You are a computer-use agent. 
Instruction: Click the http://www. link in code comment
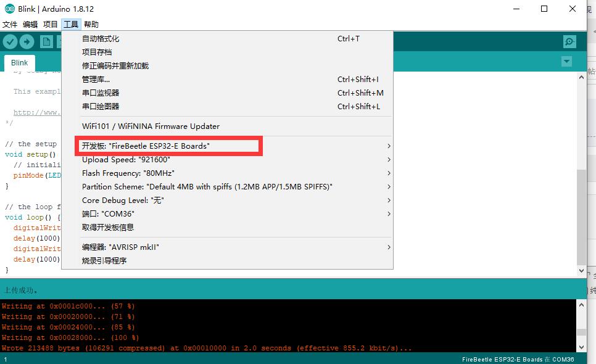pyautogui.click(x=37, y=112)
